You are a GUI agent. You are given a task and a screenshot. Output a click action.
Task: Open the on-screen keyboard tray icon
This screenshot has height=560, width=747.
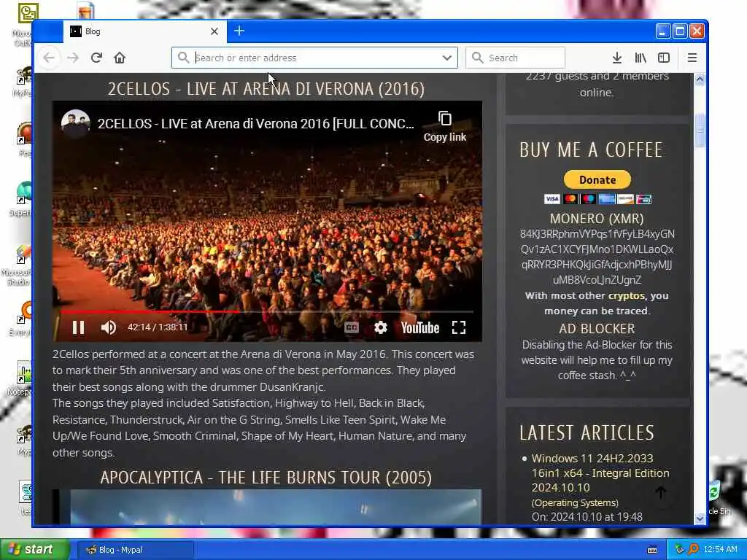pos(652,550)
